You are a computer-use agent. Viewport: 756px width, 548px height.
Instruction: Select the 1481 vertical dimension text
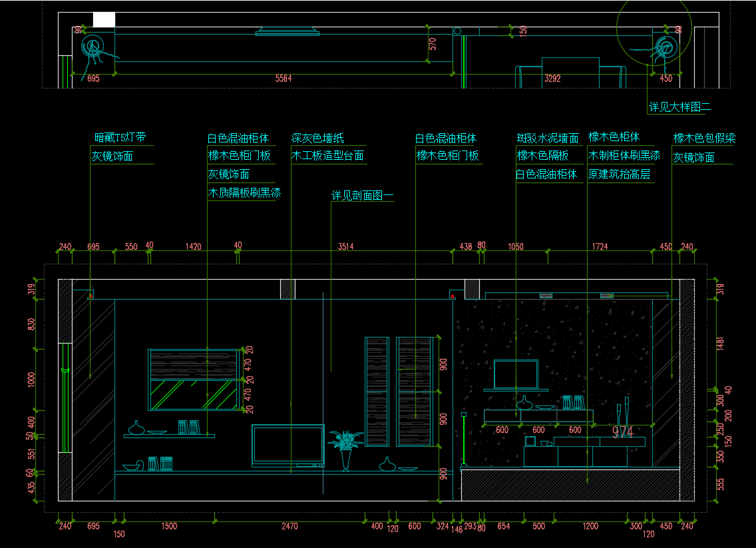pos(720,344)
